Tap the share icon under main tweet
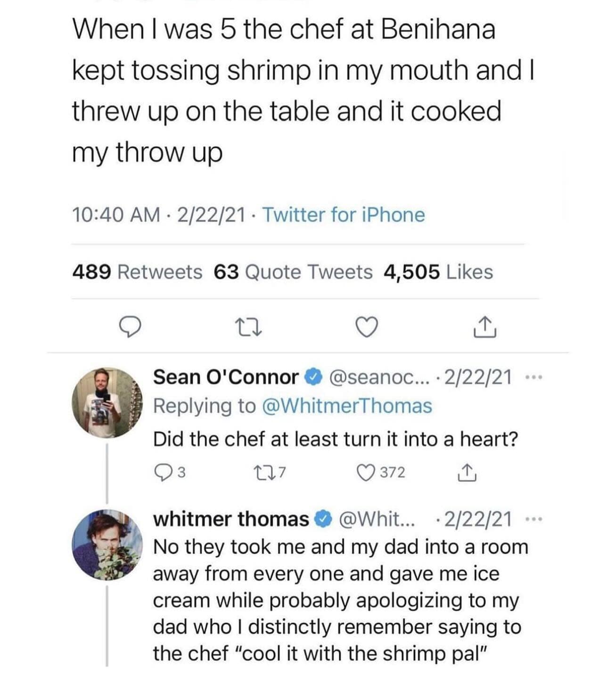 click(485, 327)
